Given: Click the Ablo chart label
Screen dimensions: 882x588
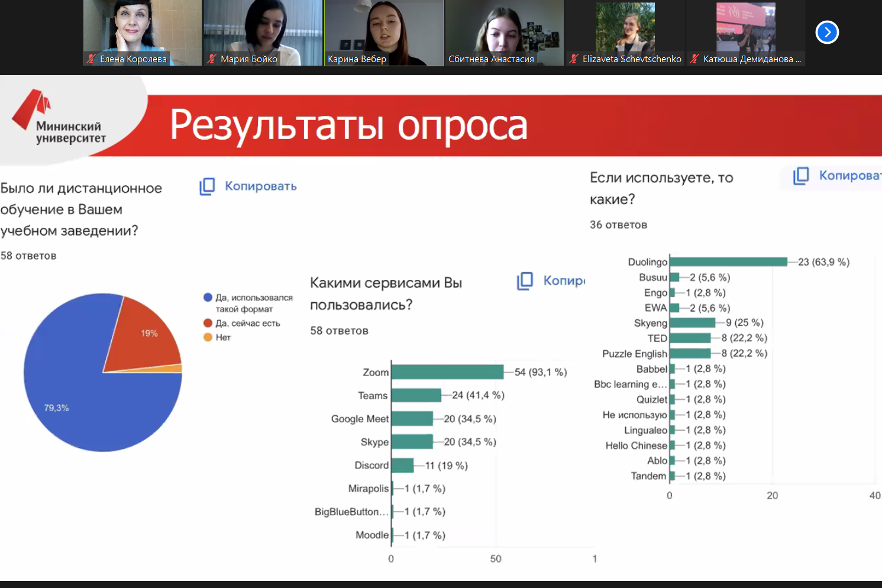Looking at the screenshot, I should pos(657,461).
